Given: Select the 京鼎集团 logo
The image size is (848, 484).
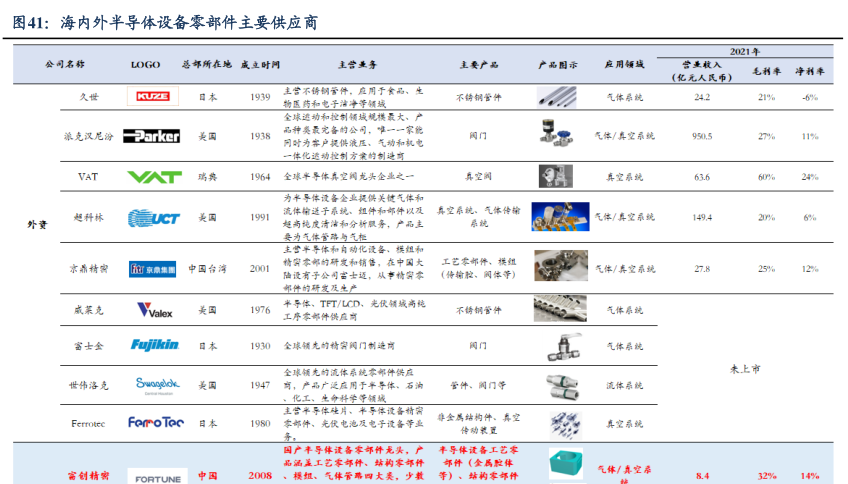Looking at the screenshot, I should [153, 269].
